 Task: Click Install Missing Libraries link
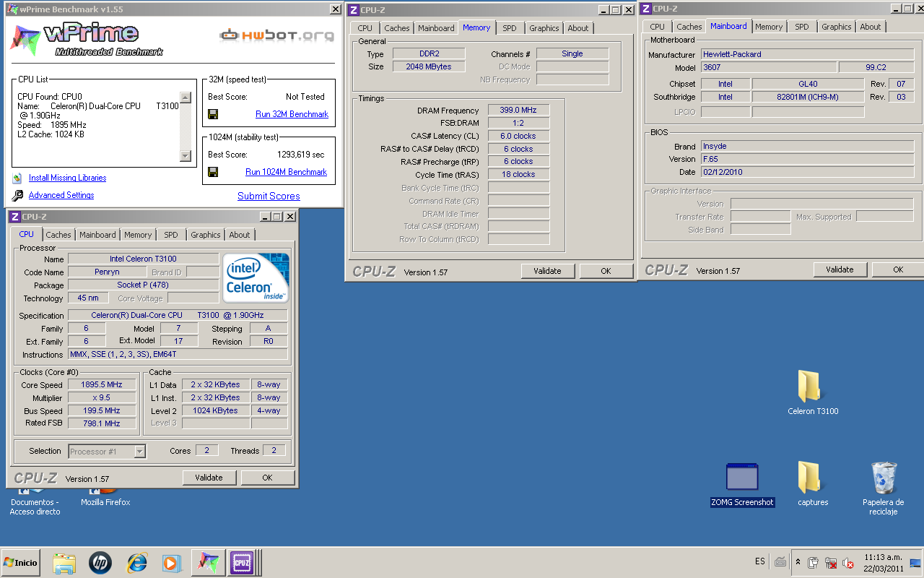[x=67, y=178]
